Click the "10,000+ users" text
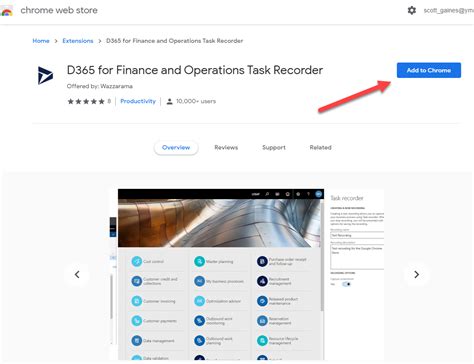This screenshot has width=474, height=364. 196,101
